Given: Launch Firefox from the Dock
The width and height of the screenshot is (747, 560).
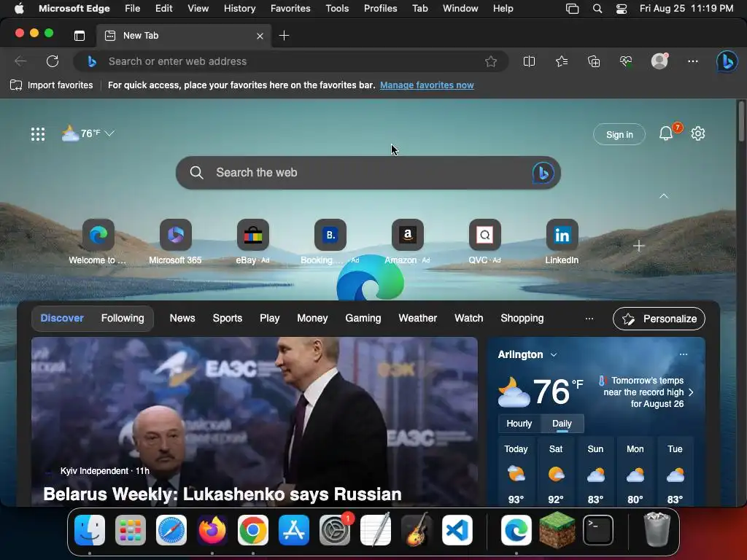Looking at the screenshot, I should coord(212,530).
